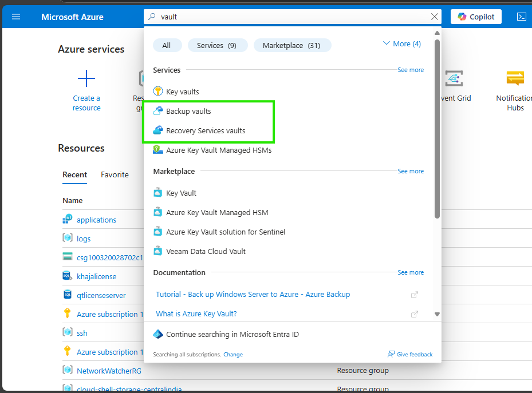Click Azure Key Vault Managed HSMs icon

(x=158, y=150)
